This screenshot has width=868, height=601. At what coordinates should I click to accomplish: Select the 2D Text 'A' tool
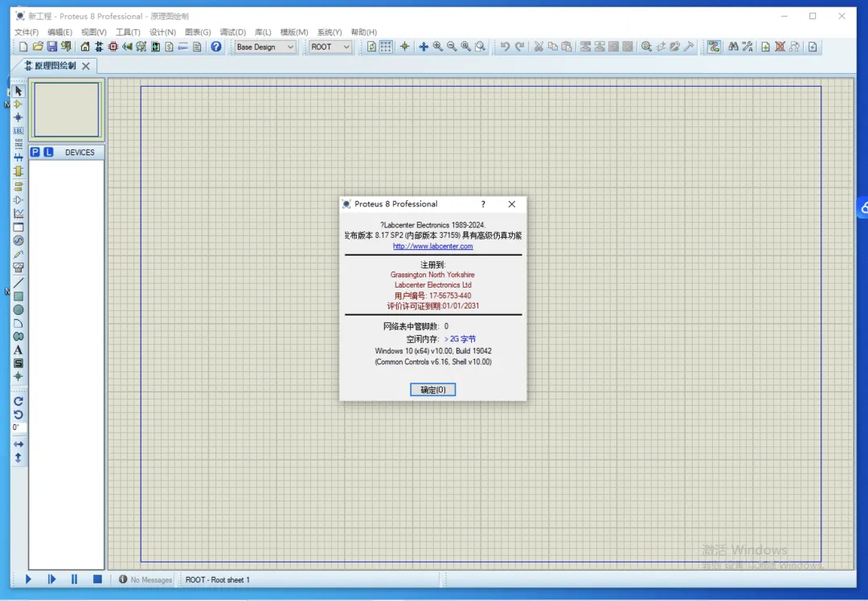coord(18,350)
